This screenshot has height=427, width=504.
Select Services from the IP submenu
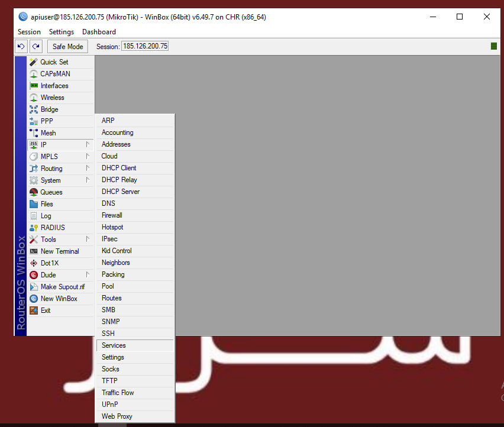pos(114,345)
